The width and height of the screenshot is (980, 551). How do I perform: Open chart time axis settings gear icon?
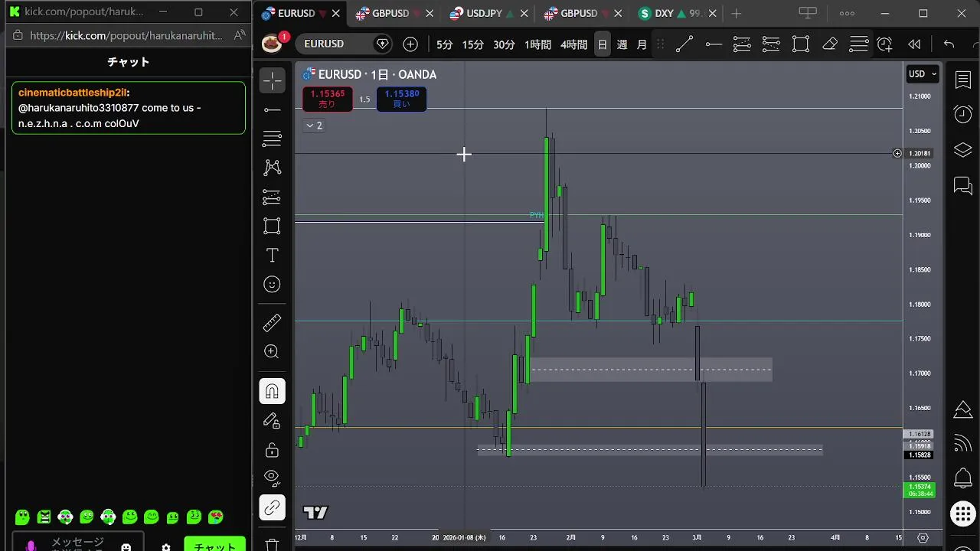click(x=923, y=537)
